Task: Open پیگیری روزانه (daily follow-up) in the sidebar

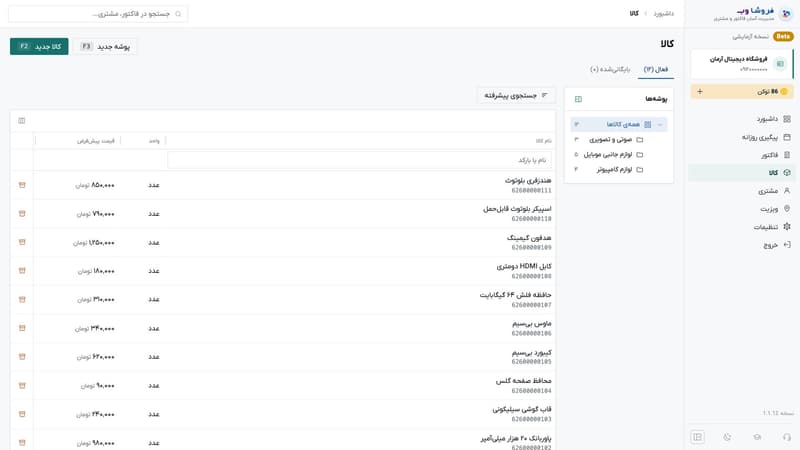Action: click(741, 137)
